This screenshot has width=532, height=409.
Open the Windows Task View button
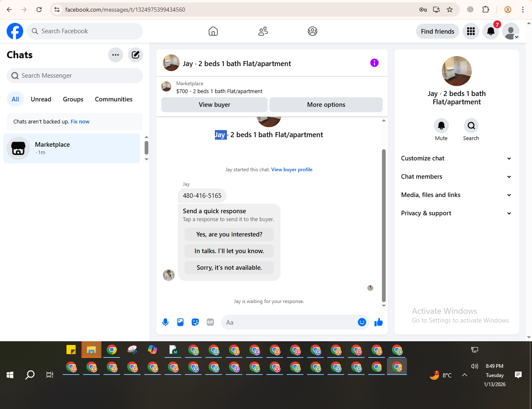(50, 375)
